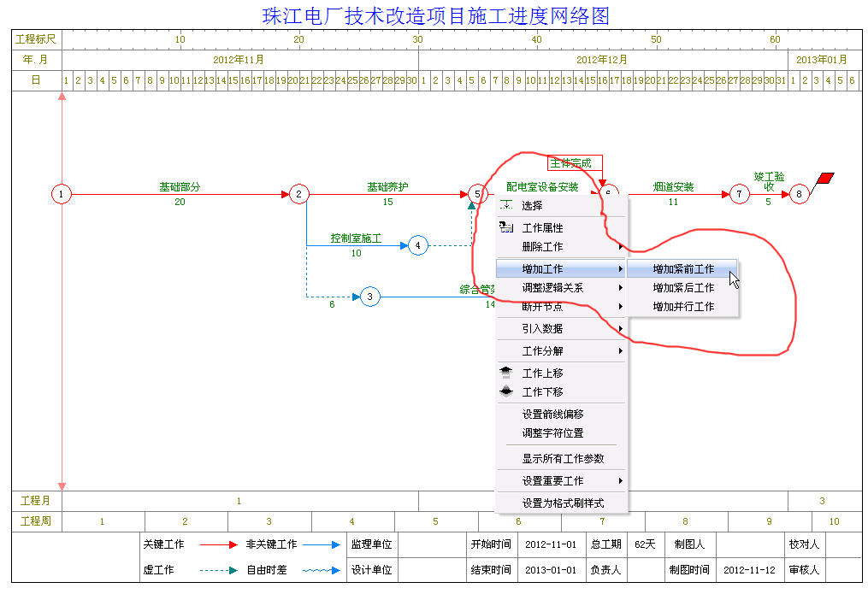The height and width of the screenshot is (594, 868).
Task: Expand the 增加工作 submenu
Action: point(561,268)
